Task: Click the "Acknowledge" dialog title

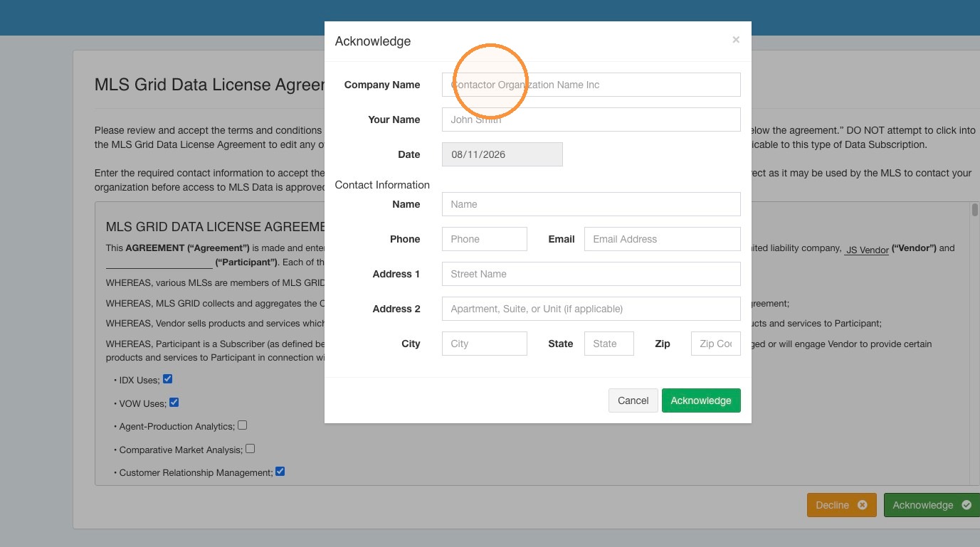Action: coord(373,41)
